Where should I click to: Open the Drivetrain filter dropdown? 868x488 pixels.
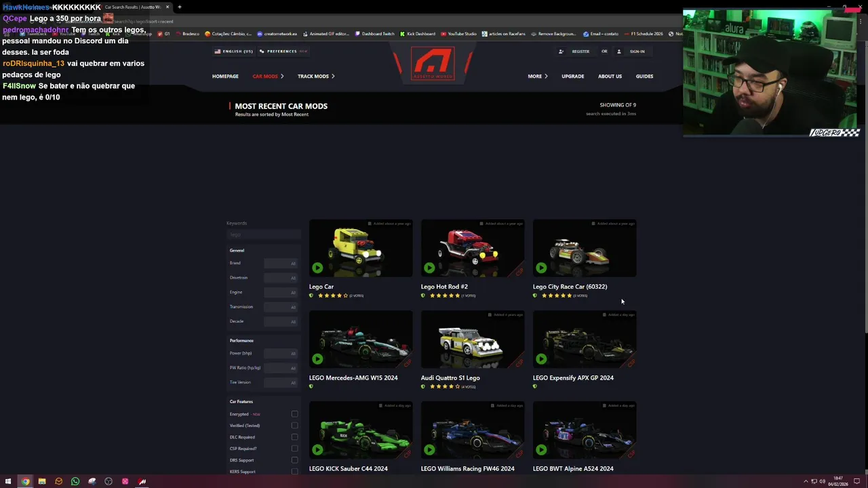tap(281, 278)
